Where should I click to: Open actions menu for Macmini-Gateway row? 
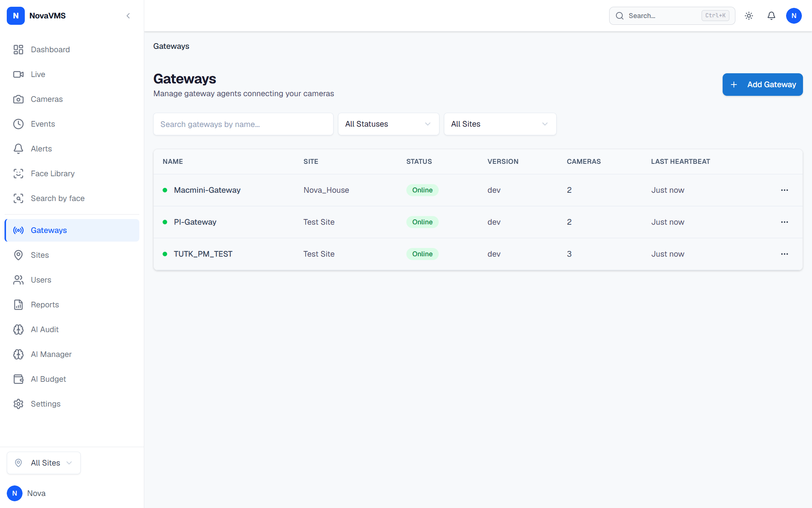tap(785, 190)
